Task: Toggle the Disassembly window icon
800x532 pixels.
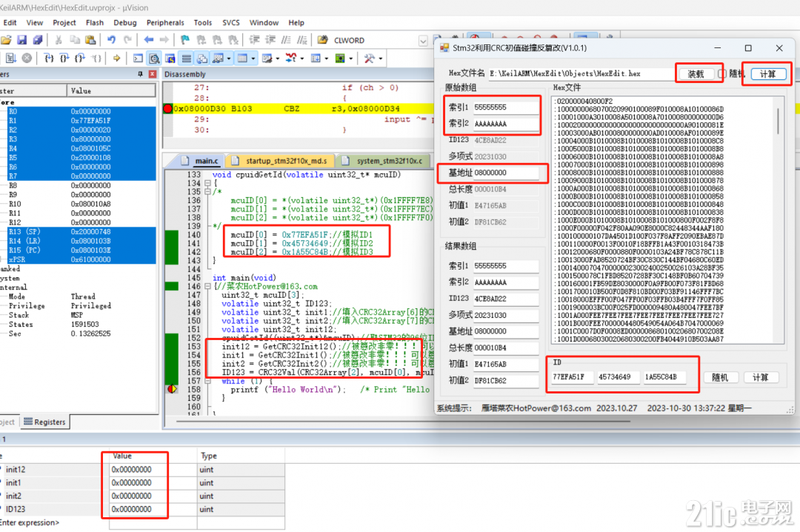Action: pos(154,59)
